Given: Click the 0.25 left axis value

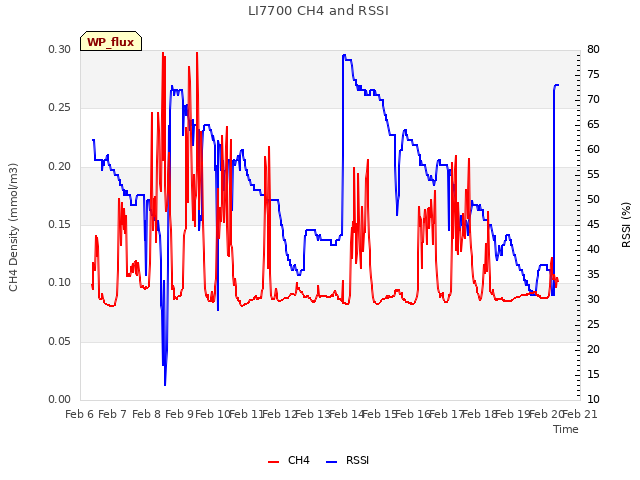Looking at the screenshot, I should tap(60, 108).
